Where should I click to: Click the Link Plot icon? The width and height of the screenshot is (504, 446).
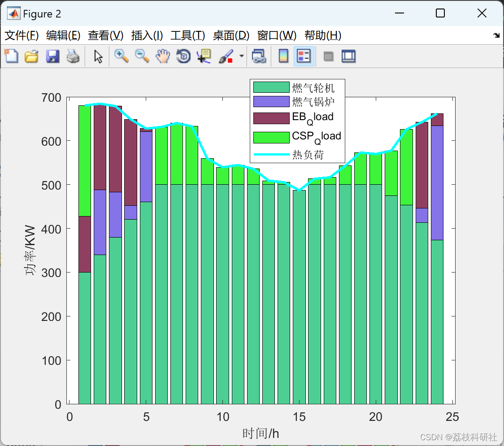point(259,56)
